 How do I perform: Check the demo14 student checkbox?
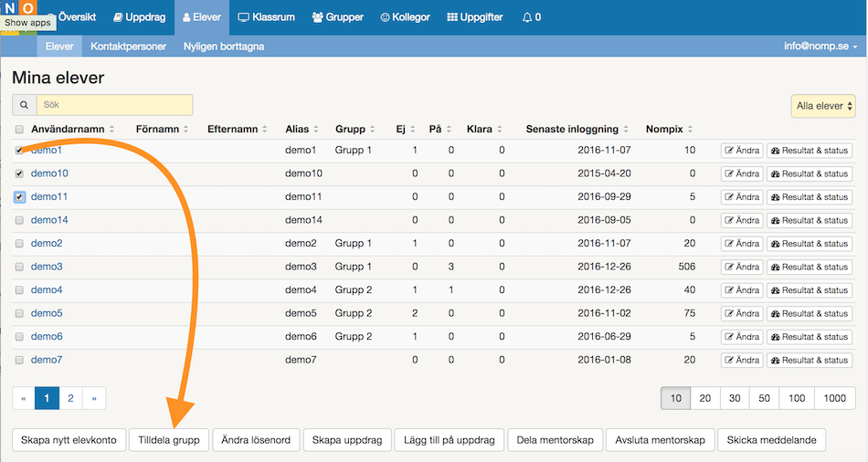[x=19, y=220]
